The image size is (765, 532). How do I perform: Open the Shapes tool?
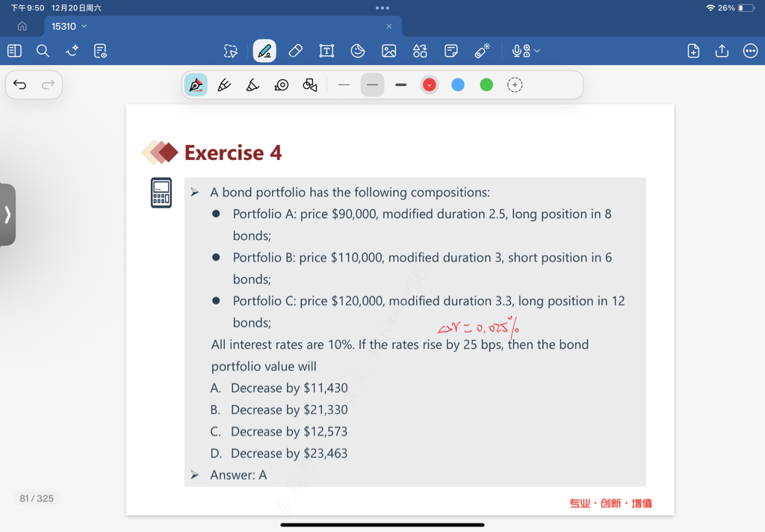(x=358, y=51)
